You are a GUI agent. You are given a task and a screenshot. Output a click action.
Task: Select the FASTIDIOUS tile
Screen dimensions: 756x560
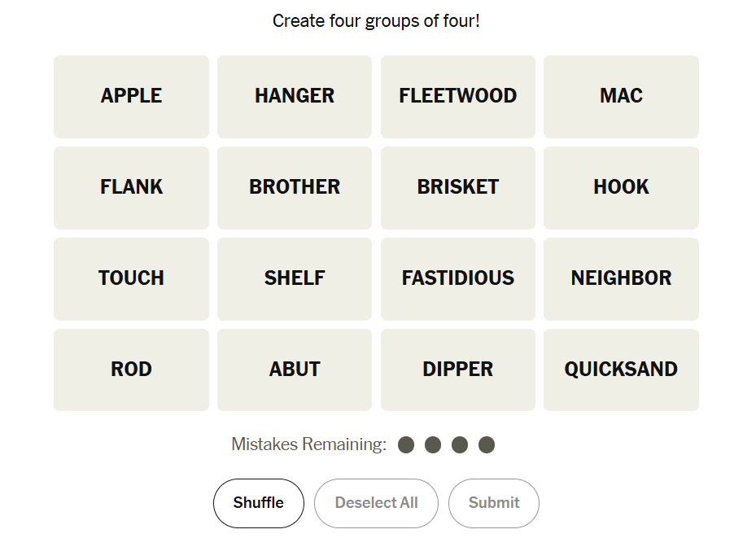(x=457, y=278)
